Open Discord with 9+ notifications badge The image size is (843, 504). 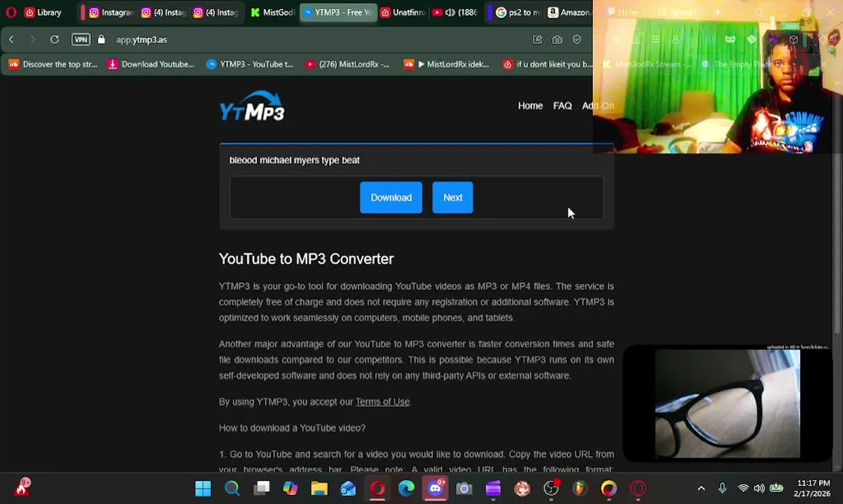(436, 488)
